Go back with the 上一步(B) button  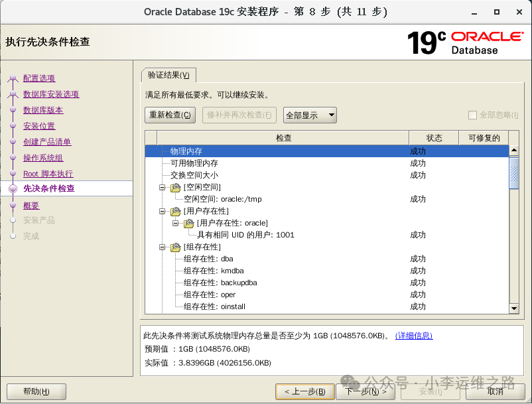coord(305,392)
